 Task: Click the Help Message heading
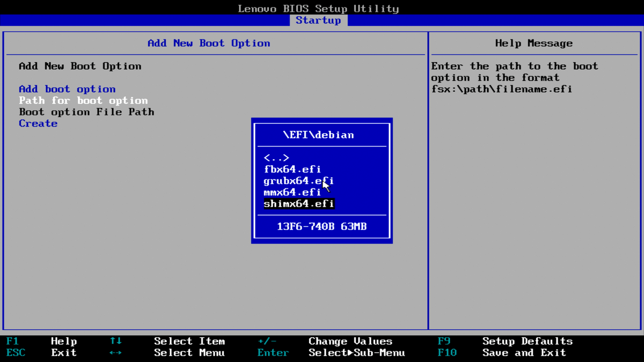[534, 43]
